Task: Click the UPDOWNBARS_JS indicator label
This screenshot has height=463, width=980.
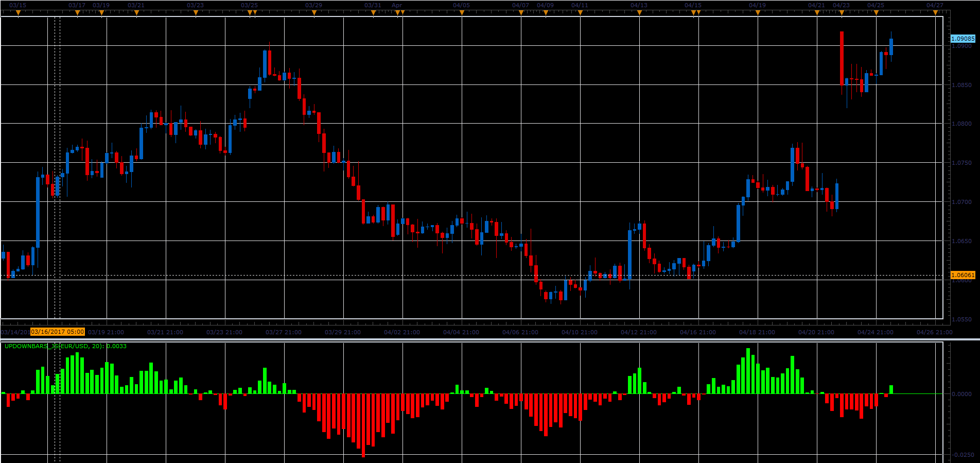Action: coord(65,346)
